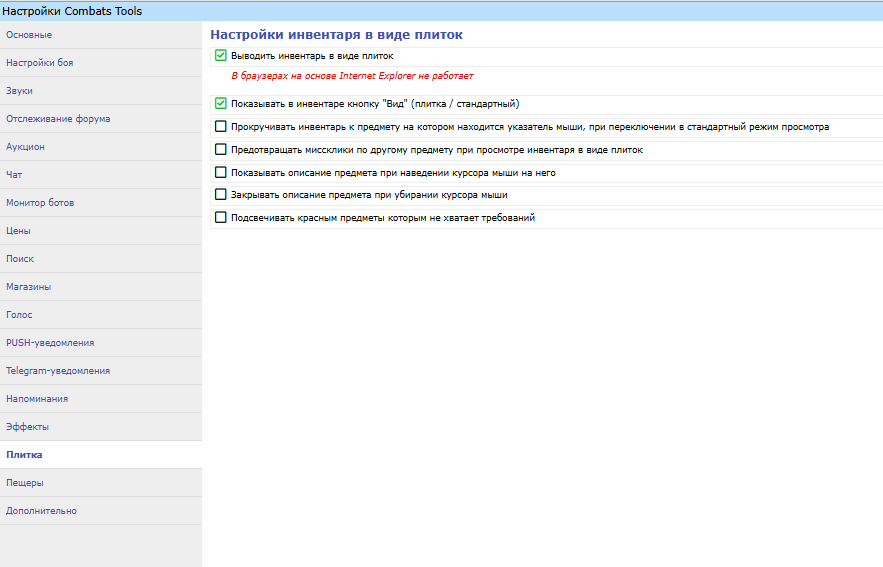The image size is (883, 567).
Task: Check "Предотвращать миссклики по другому предмету" option
Action: [221, 149]
